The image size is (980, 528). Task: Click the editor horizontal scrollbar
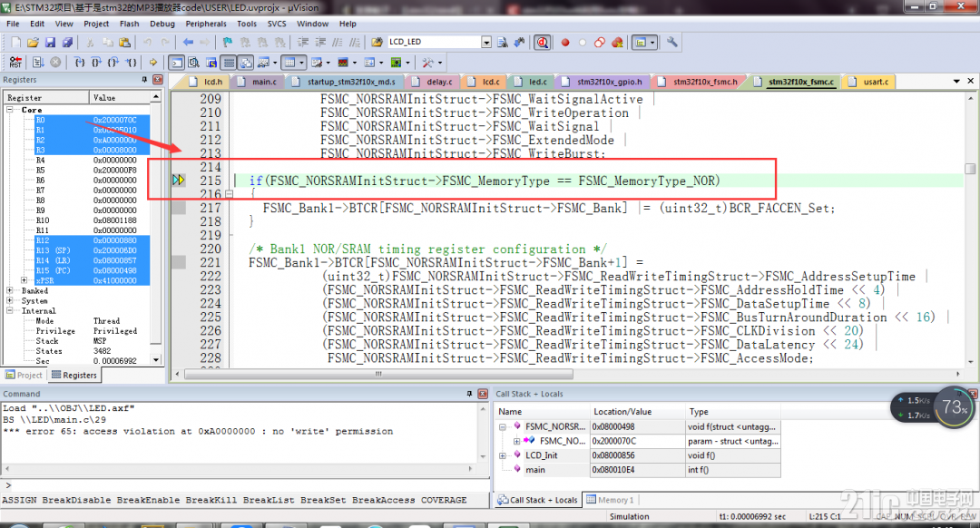pos(378,374)
